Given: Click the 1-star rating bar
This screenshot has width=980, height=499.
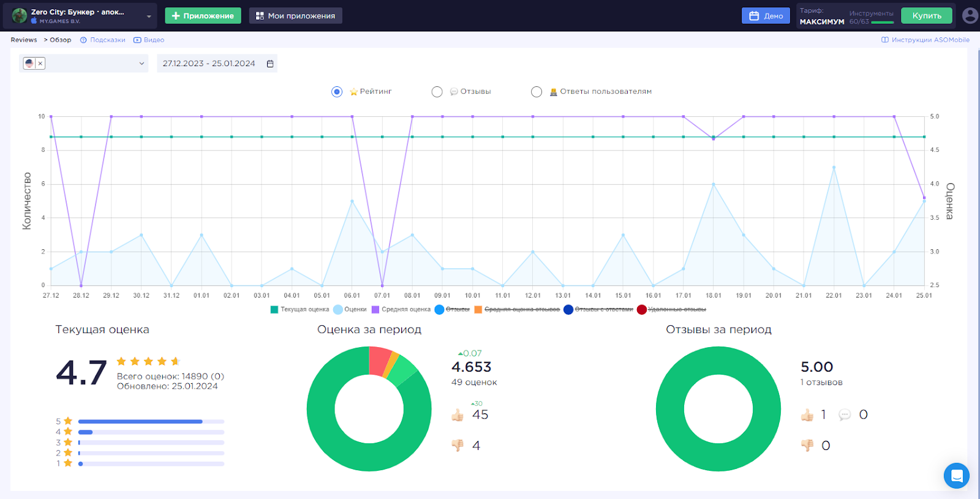Looking at the screenshot, I should (x=151, y=463).
